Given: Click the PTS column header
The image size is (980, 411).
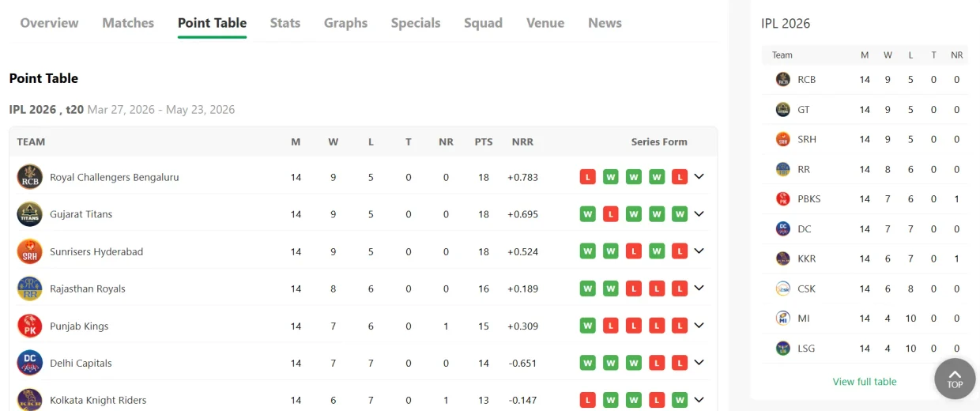Looking at the screenshot, I should click(x=484, y=142).
